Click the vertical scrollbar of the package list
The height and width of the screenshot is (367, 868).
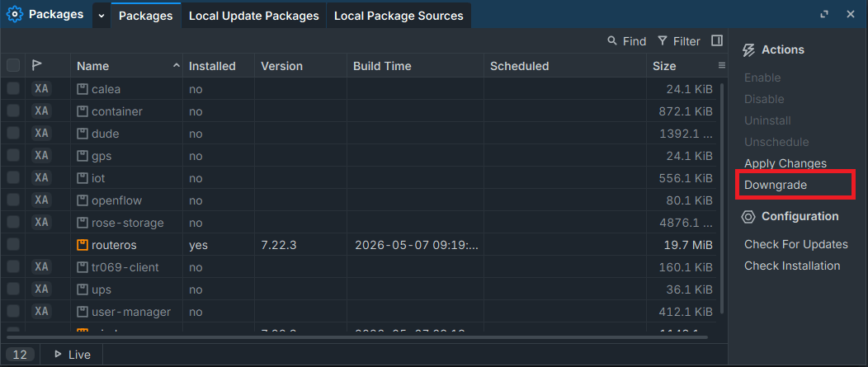(x=721, y=198)
